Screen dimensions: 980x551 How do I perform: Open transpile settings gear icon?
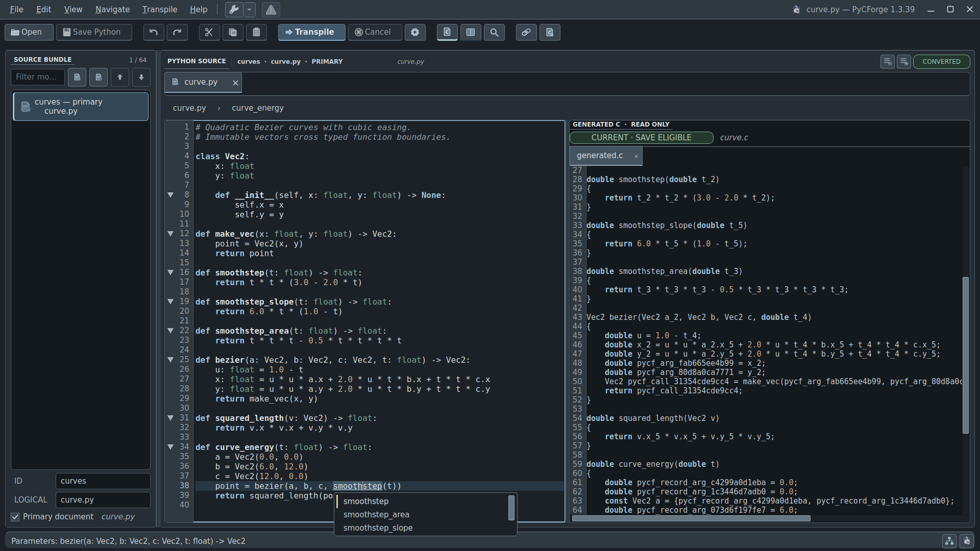[415, 32]
